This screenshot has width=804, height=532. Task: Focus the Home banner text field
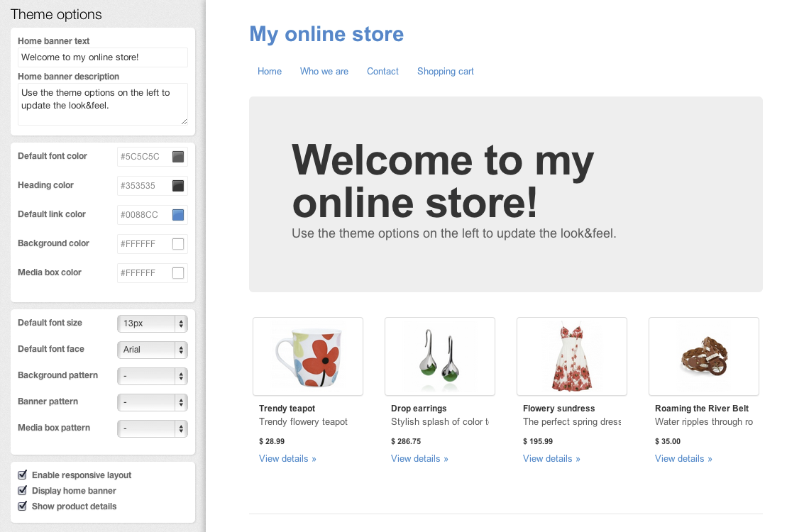(x=103, y=57)
